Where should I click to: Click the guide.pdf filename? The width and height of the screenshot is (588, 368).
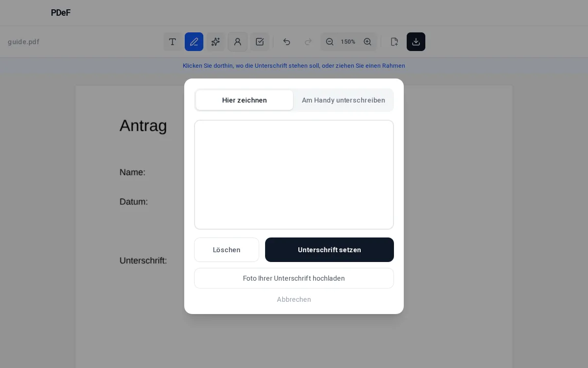pyautogui.click(x=24, y=42)
